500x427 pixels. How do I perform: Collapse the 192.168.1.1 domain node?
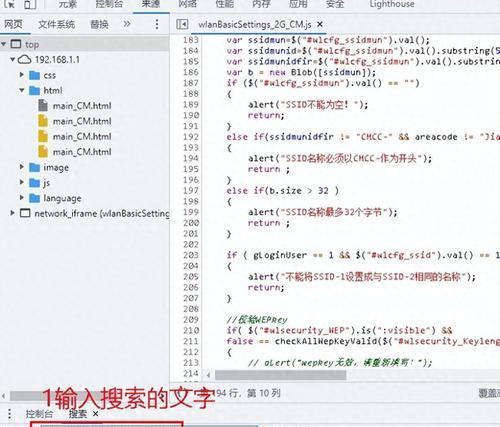[12, 60]
